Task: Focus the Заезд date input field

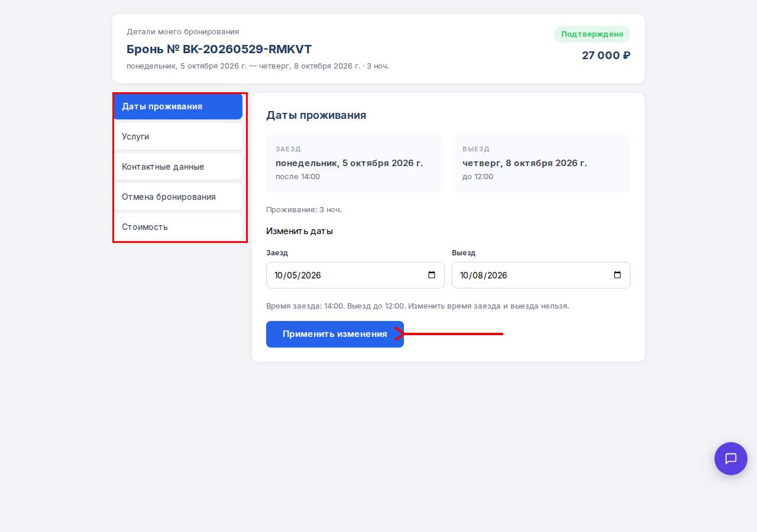Action: click(x=355, y=275)
